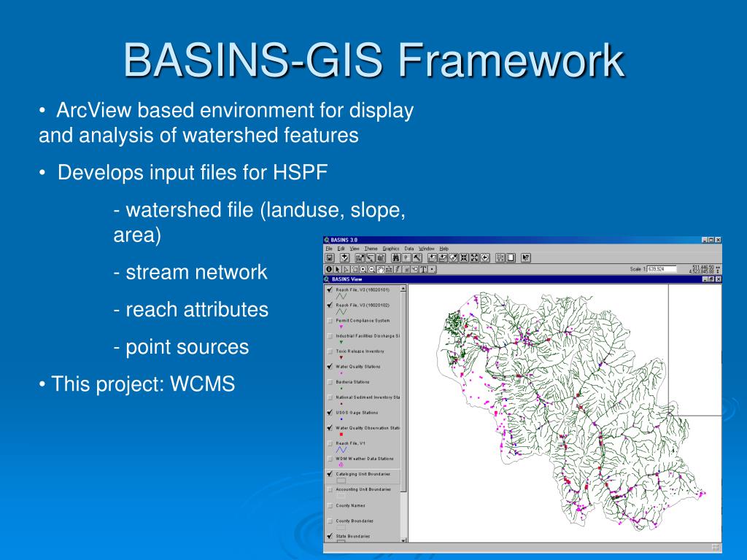Open the View menu
The image size is (747, 560).
tap(355, 249)
